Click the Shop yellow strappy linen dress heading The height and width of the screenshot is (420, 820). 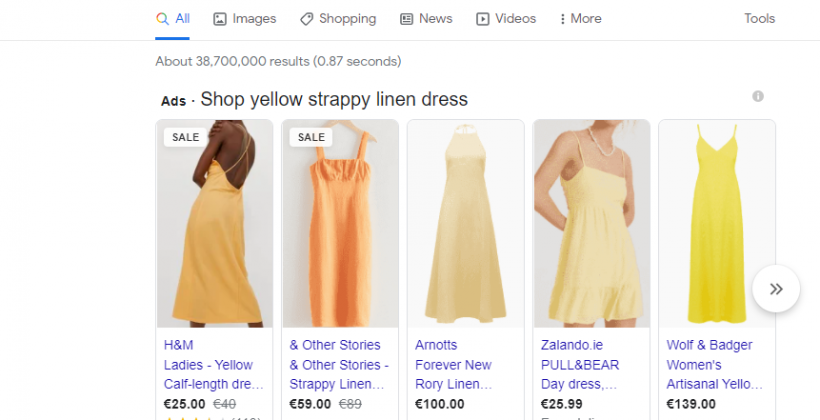(334, 99)
